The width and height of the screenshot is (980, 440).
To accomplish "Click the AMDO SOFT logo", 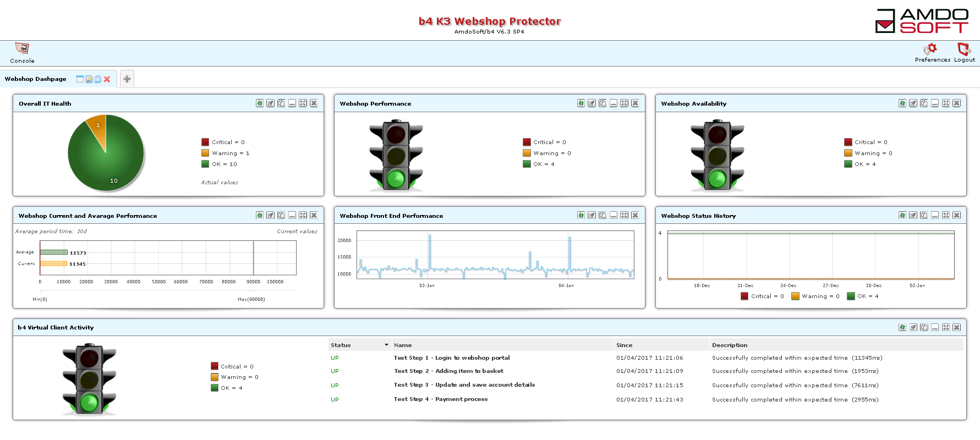I will [x=922, y=21].
